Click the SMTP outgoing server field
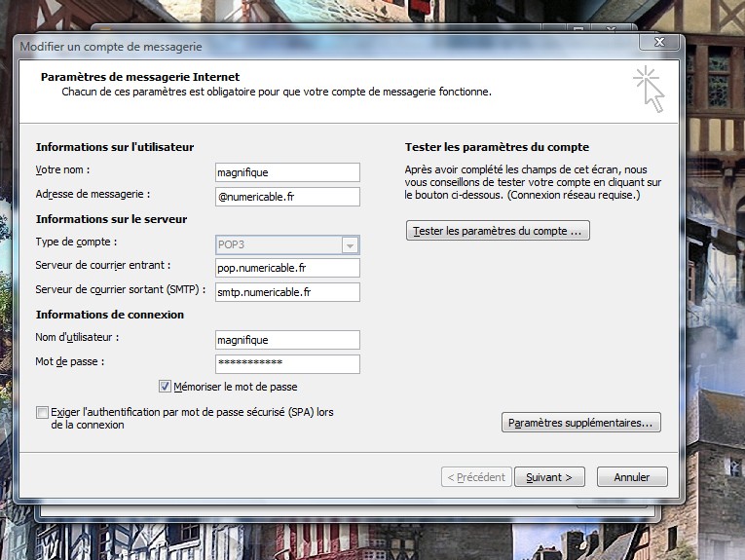745x560 pixels. (287, 292)
